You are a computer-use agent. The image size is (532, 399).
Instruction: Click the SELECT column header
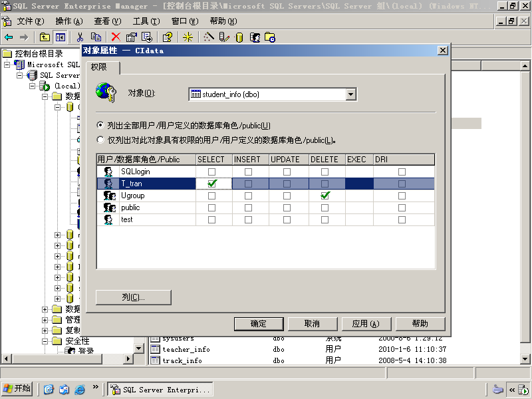tap(214, 160)
